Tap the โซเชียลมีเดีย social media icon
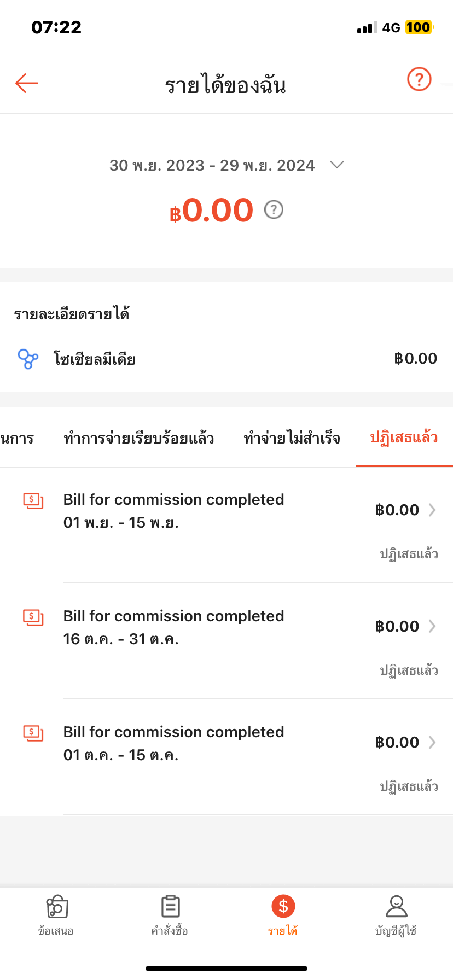This screenshot has height=980, width=453. pos(28,359)
